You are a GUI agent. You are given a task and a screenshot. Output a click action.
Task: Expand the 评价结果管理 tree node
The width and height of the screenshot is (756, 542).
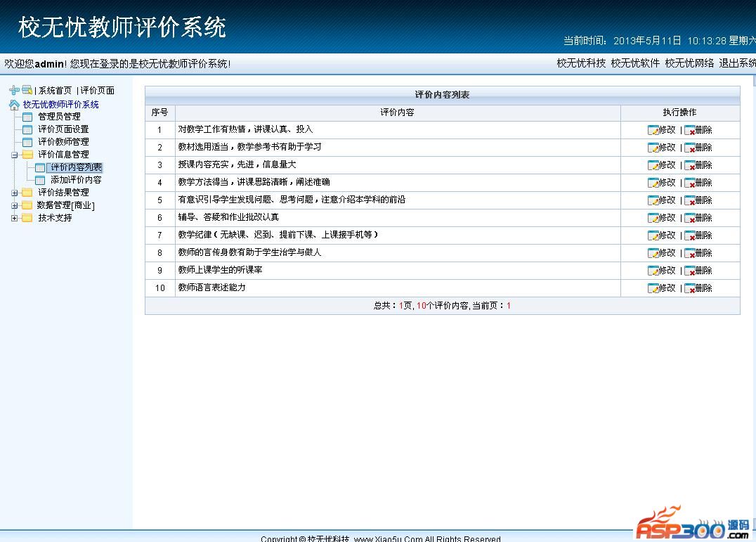coord(15,193)
